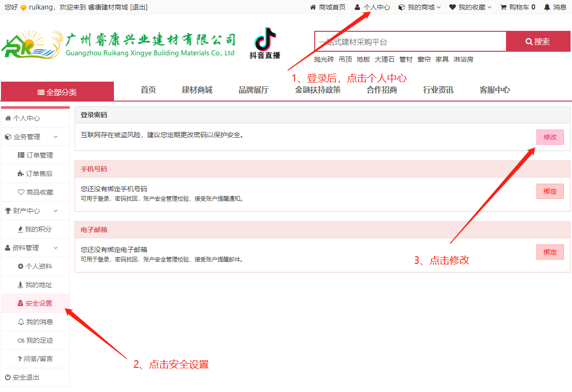Viewport: 572px width, 392px height.
Task: Open the 抖音直播 TikTok logo
Action: (265, 44)
